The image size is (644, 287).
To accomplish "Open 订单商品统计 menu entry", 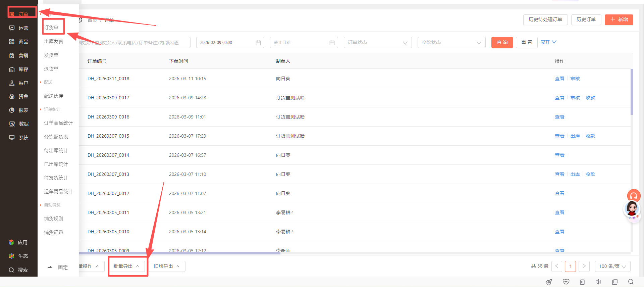I will coord(58,123).
